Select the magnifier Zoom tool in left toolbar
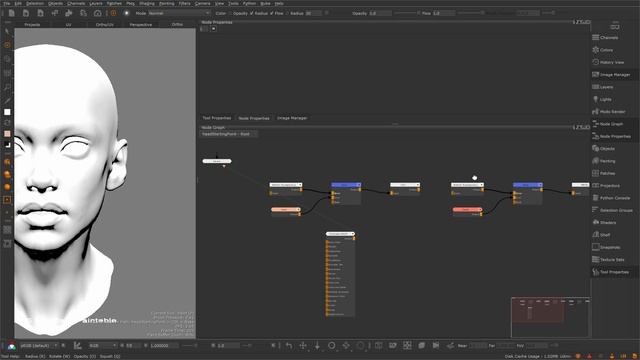The height and width of the screenshot is (360, 640). (x=7, y=87)
